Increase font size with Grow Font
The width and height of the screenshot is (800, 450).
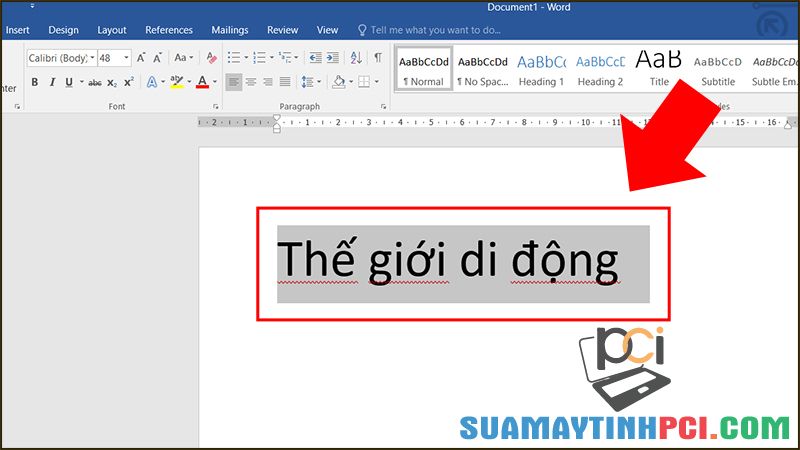point(142,58)
